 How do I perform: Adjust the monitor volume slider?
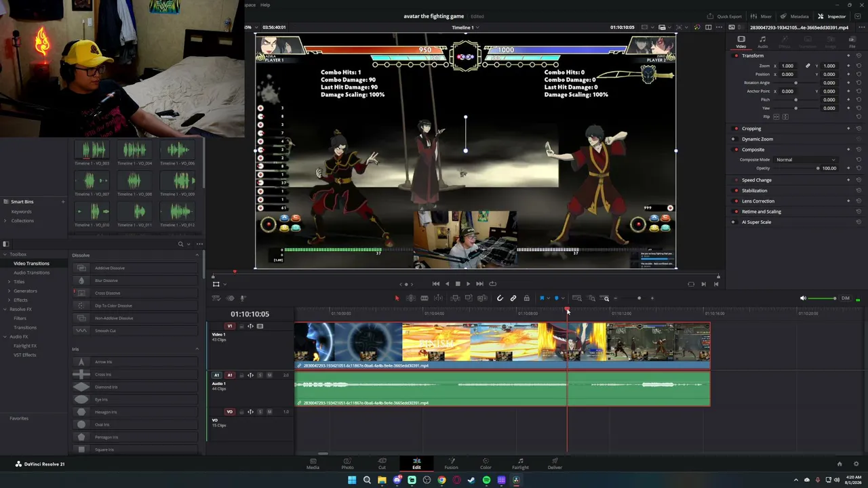[x=824, y=298]
